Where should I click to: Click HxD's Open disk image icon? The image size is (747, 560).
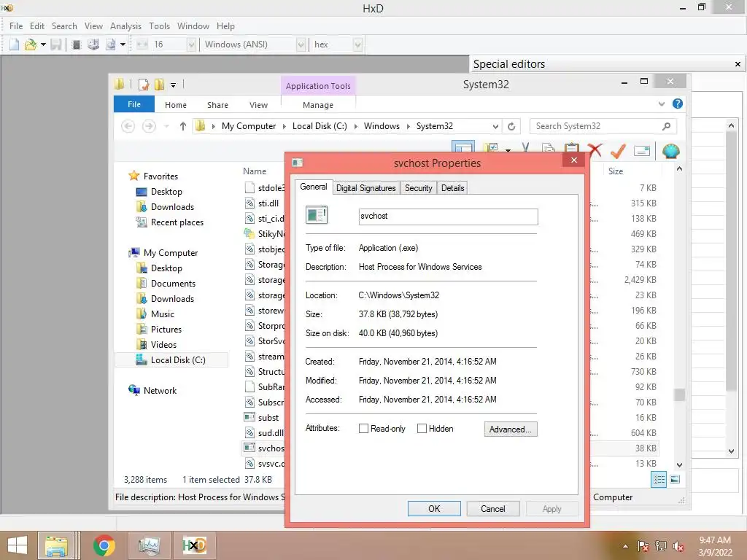pos(111,44)
